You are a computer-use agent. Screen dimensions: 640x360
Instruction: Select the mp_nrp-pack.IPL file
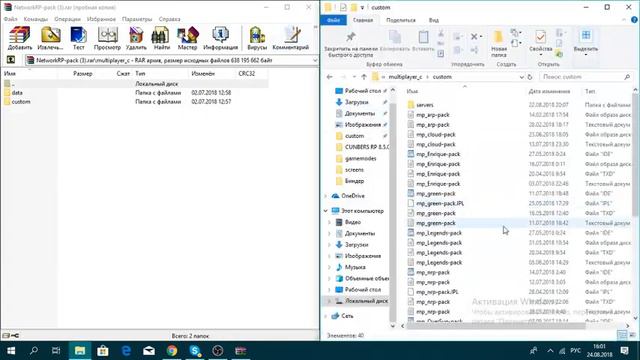(437, 292)
